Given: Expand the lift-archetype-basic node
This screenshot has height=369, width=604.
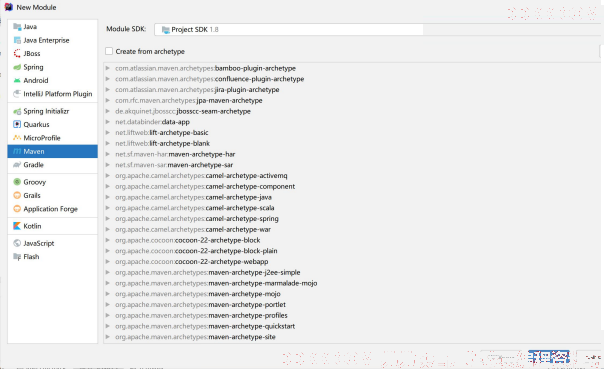Looking at the screenshot, I should pyautogui.click(x=108, y=133).
